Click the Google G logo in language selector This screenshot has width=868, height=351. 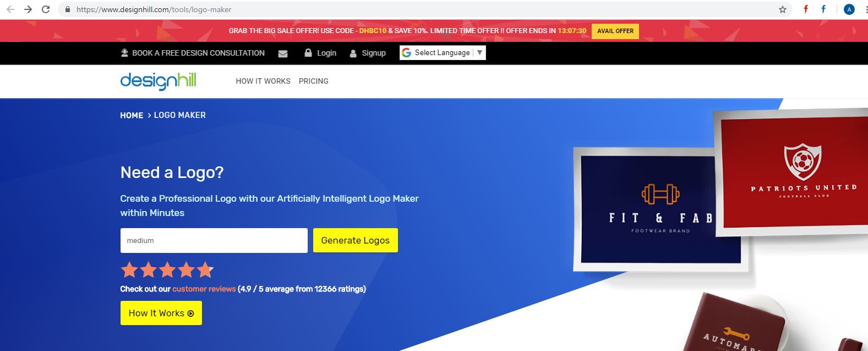(x=407, y=53)
